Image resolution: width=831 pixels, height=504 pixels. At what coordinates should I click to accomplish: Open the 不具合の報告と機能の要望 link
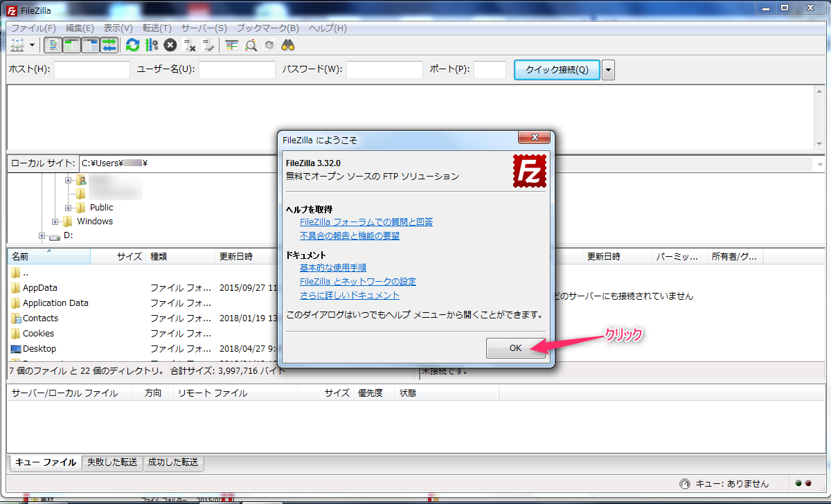(x=350, y=236)
